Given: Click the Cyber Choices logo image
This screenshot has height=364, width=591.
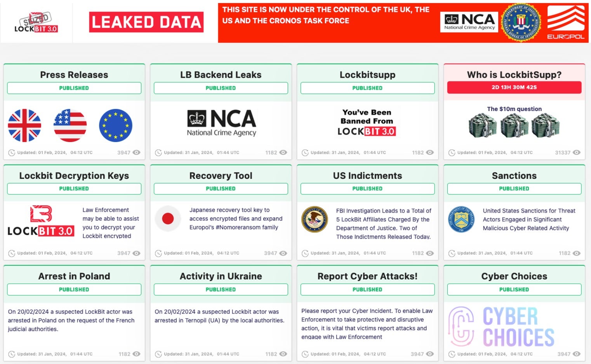Looking at the screenshot, I should pyautogui.click(x=501, y=327).
